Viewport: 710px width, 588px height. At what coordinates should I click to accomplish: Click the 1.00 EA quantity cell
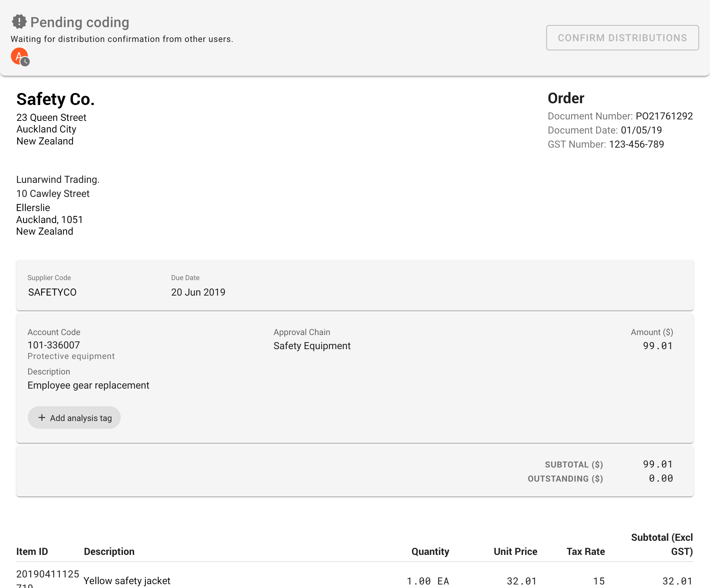click(428, 581)
